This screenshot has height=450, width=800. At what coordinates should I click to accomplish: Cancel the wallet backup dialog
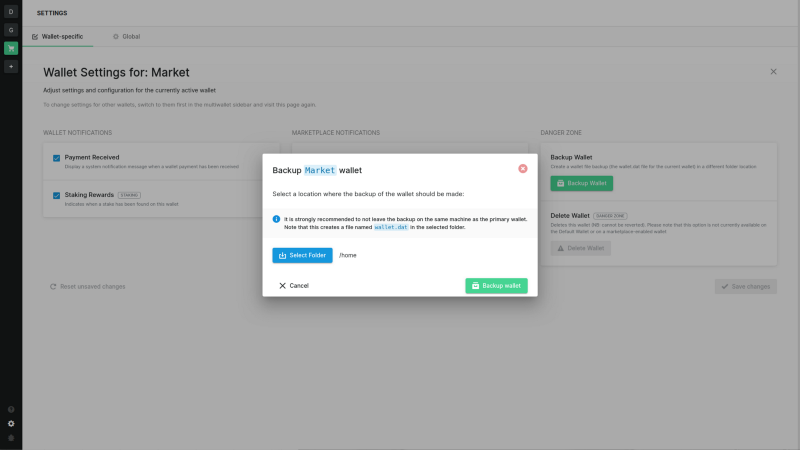(294, 286)
